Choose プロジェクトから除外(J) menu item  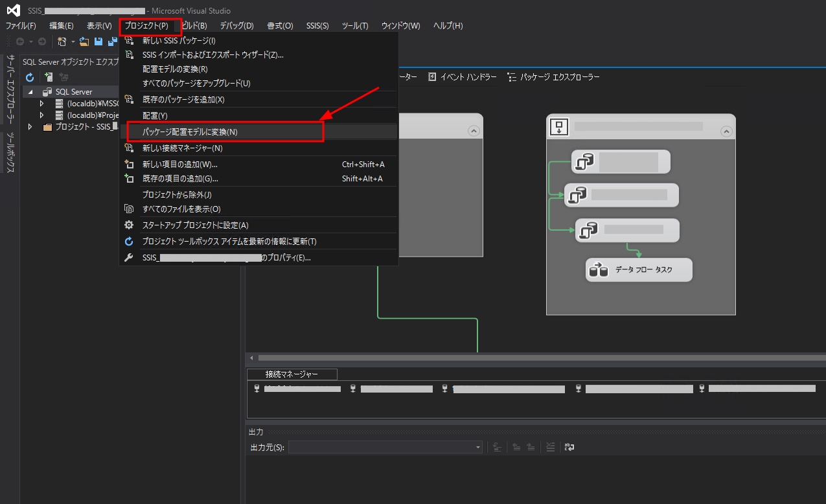258,195
